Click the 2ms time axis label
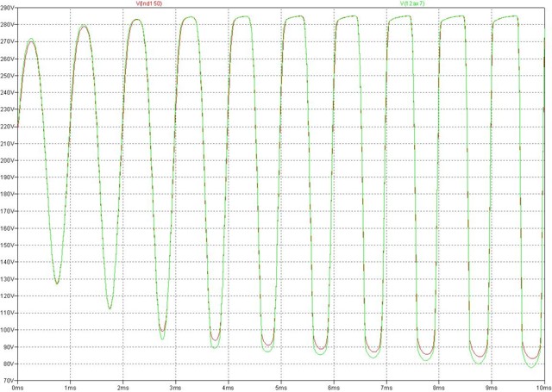The width and height of the screenshot is (552, 392). pos(122,387)
